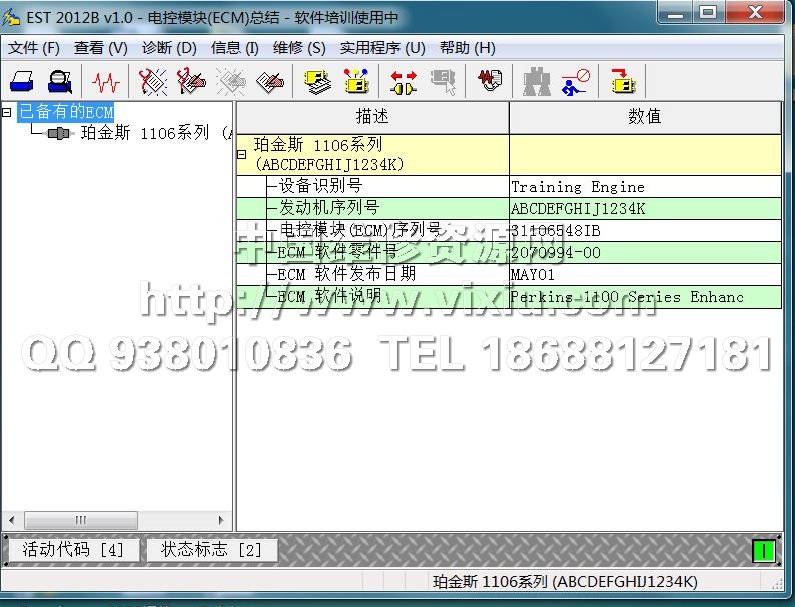
Task: Click the print icon in the toolbar
Action: click(x=22, y=81)
